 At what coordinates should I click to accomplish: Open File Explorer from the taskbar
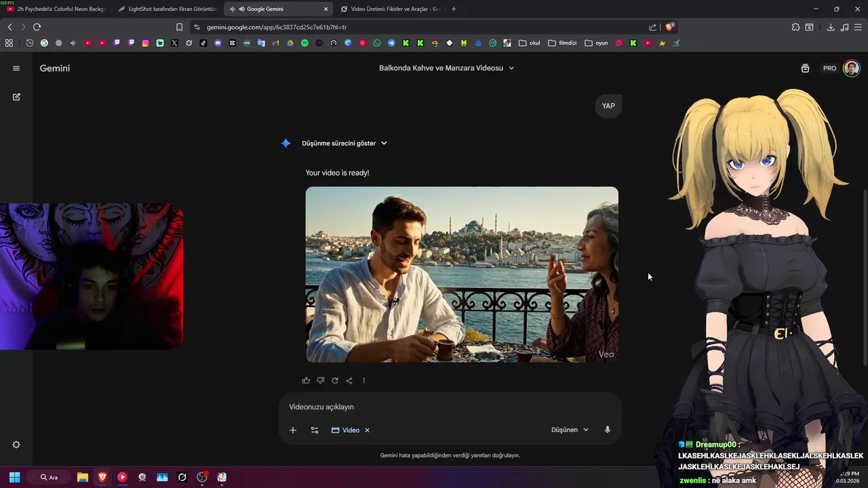coord(83,477)
